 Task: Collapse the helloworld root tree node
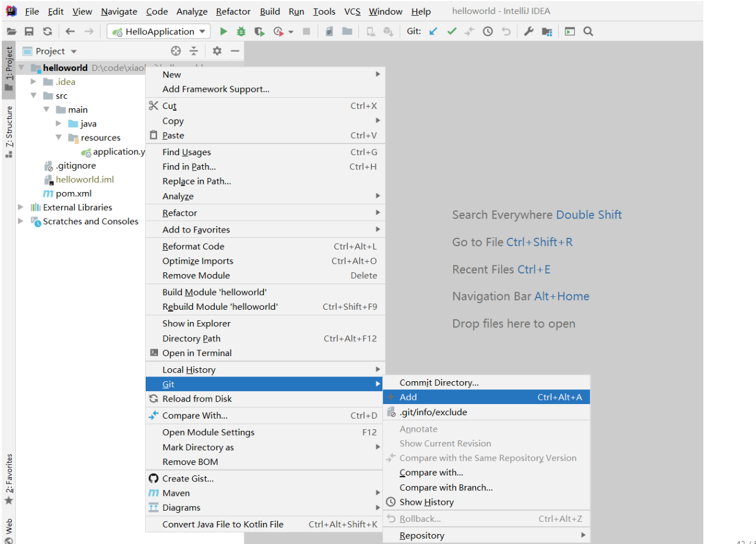coord(22,67)
